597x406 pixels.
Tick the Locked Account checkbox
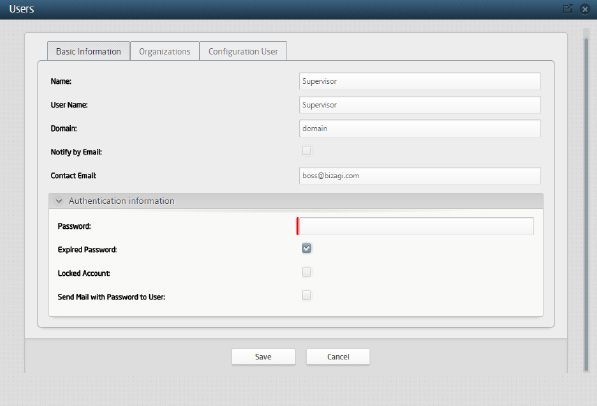tap(306, 272)
